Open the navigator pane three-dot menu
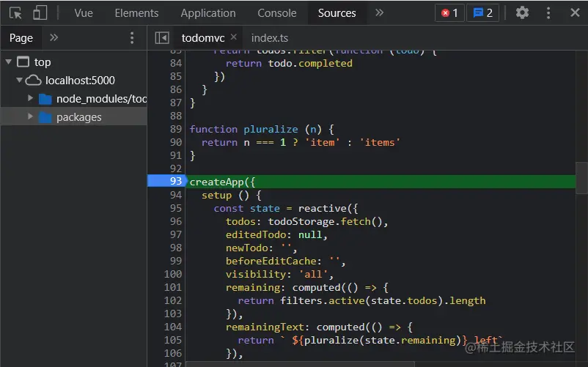Viewport: 588px width, 367px height. pos(132,38)
